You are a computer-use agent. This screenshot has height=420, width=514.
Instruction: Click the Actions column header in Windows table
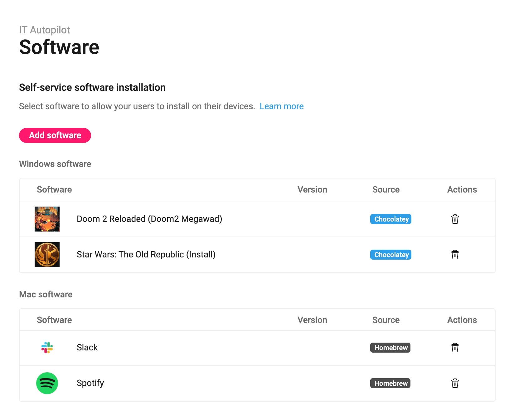(x=462, y=190)
